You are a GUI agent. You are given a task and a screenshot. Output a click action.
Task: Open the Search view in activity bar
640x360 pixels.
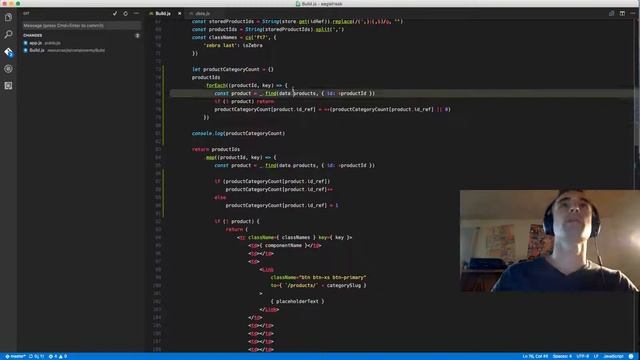[8, 34]
